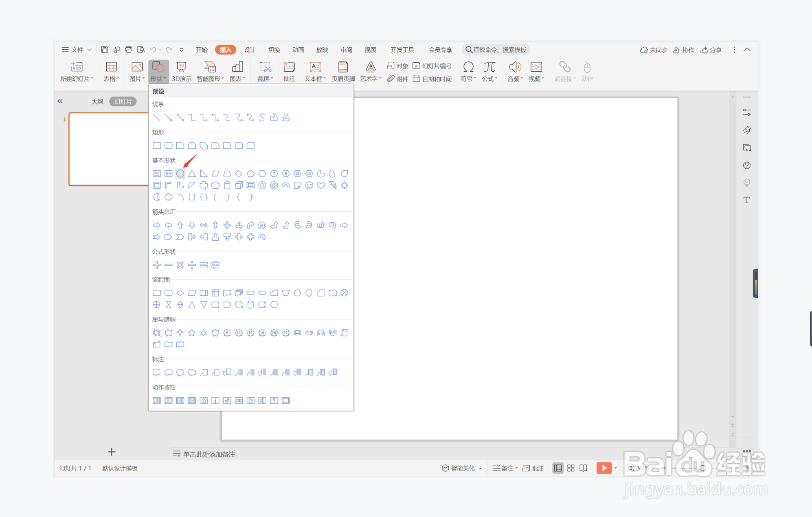Image resolution: width=812 pixels, height=517 pixels.
Task: Switch to the slide thumbnails view tab
Action: click(x=123, y=101)
